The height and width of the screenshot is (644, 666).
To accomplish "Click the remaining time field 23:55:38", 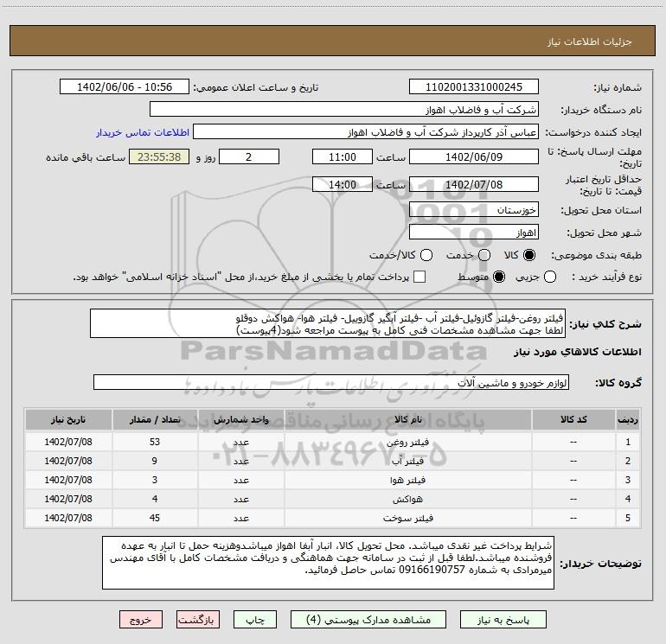I will coord(159,156).
